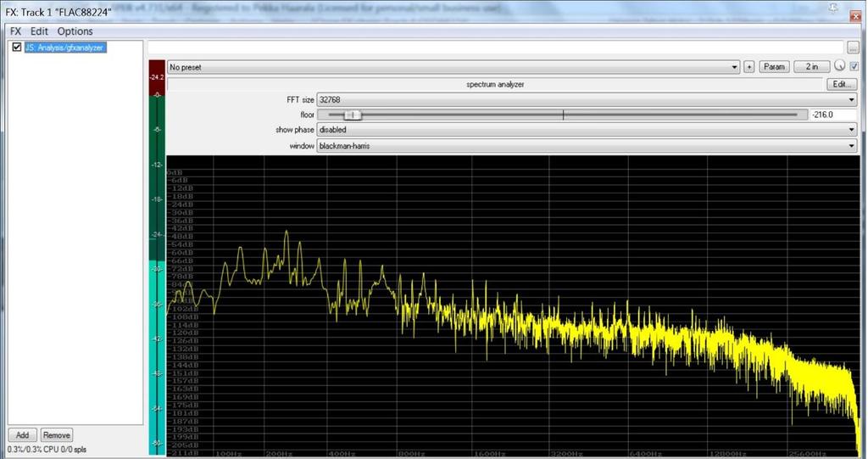868x459 pixels.
Task: Open the Options menu
Action: coord(75,31)
